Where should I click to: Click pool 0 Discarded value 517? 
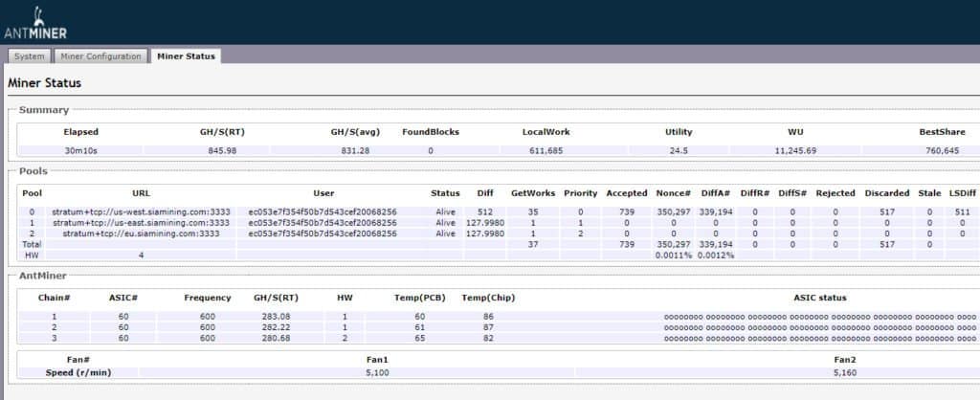coord(887,211)
